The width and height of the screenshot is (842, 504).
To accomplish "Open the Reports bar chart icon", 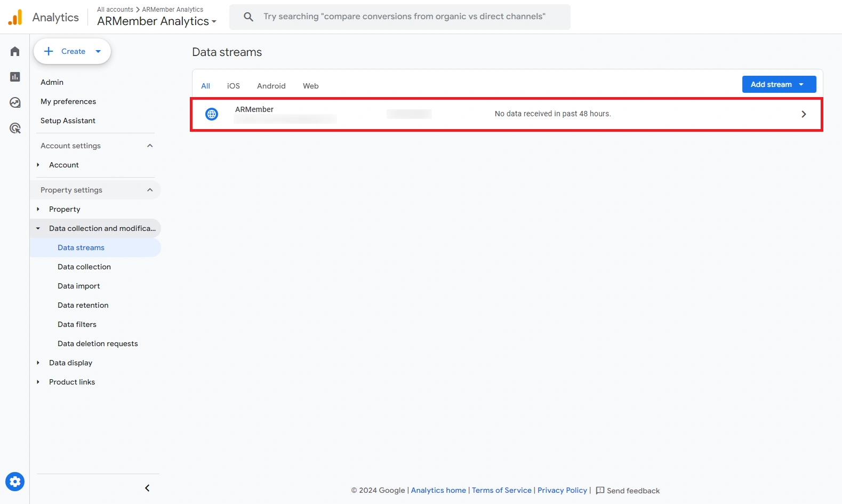I will point(15,77).
